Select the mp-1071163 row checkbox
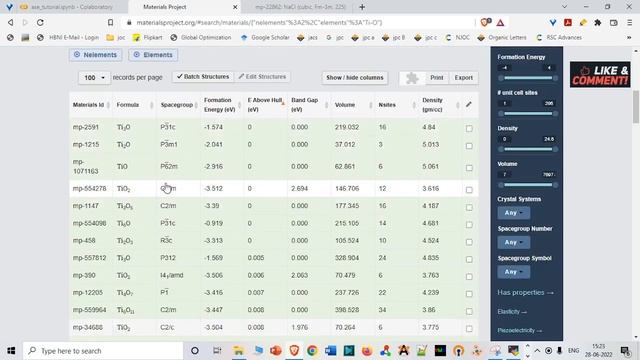Screen dimensions: 640x360 [x=469, y=168]
